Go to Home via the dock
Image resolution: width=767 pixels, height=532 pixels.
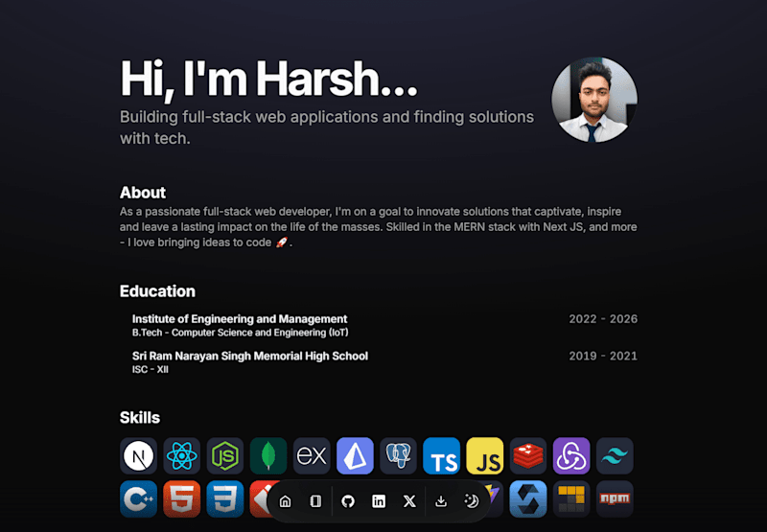[x=285, y=501]
